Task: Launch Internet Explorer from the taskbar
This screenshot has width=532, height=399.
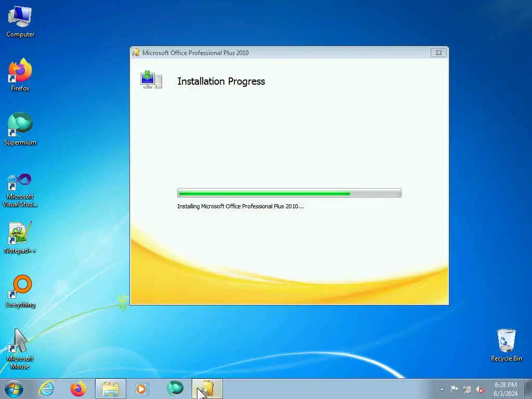Action: 46,389
